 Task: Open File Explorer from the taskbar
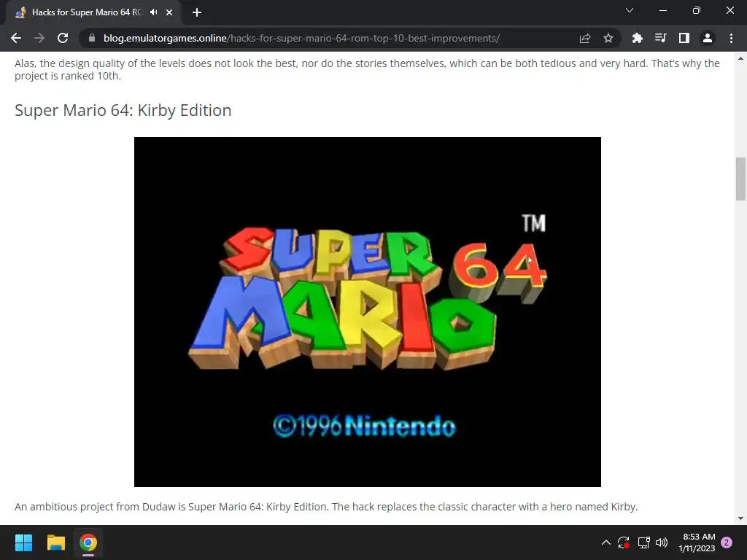click(55, 542)
